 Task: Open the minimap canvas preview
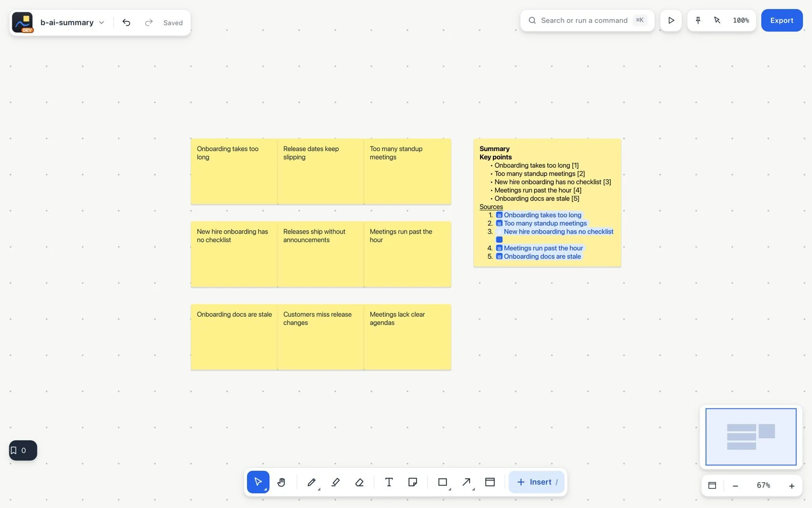(751, 436)
